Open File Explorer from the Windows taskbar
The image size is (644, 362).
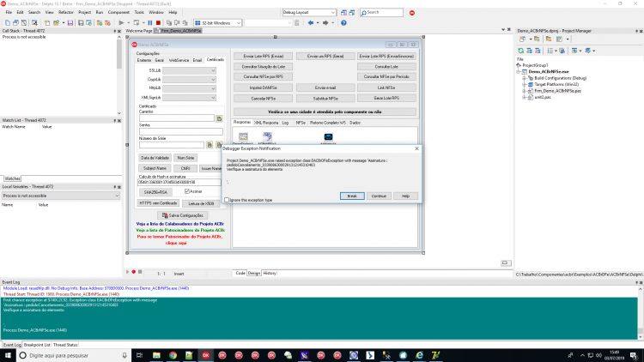point(156,355)
